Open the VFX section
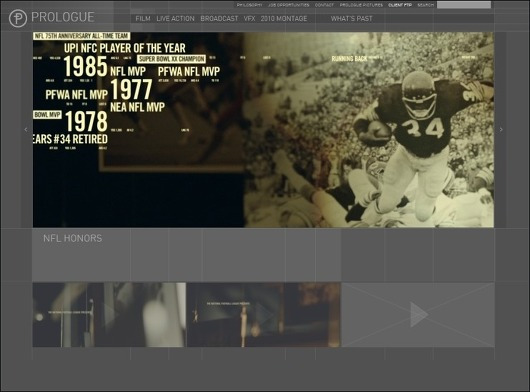 [249, 19]
